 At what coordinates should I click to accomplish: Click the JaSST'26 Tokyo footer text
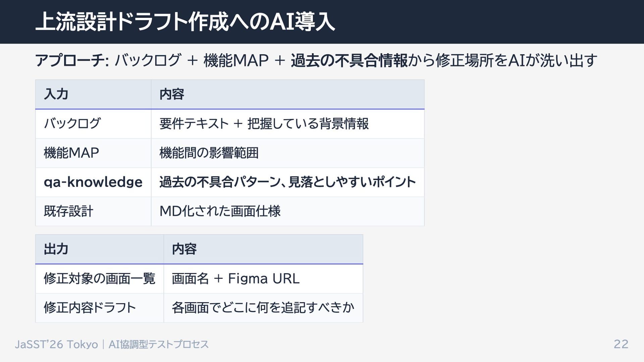pyautogui.click(x=56, y=344)
